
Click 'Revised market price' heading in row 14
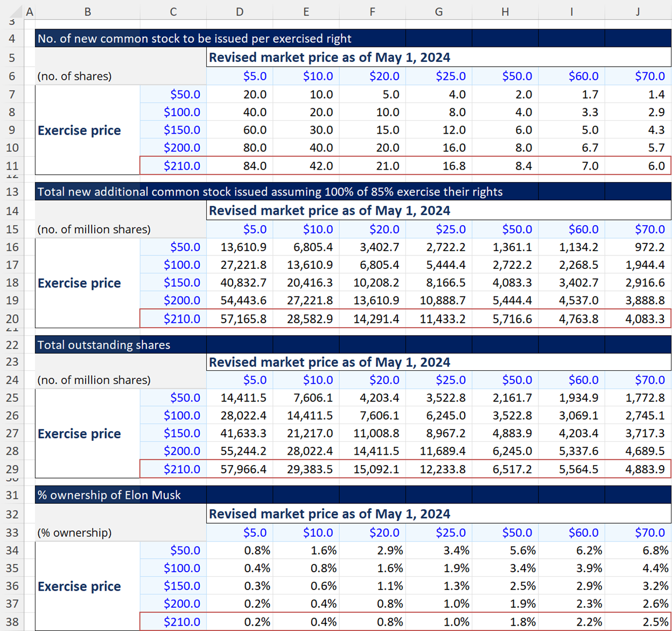tap(330, 211)
